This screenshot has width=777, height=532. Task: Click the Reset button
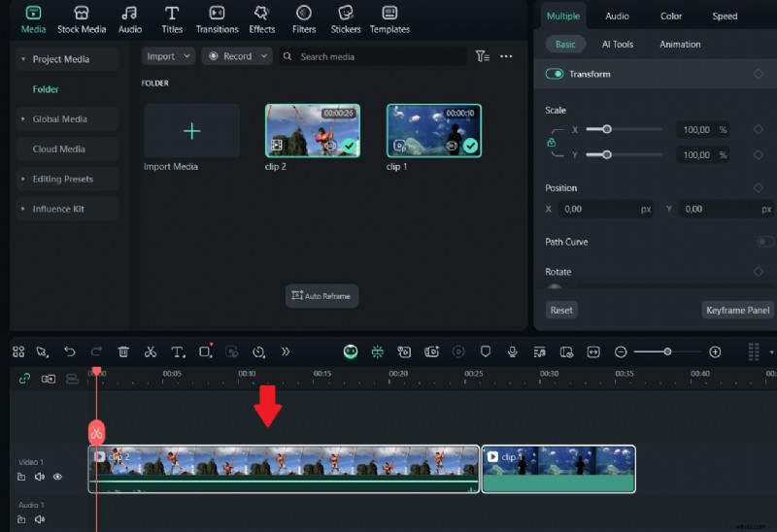click(561, 310)
